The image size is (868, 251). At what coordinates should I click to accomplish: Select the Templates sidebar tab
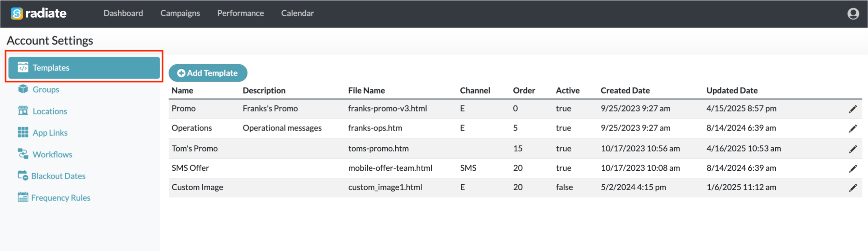84,68
